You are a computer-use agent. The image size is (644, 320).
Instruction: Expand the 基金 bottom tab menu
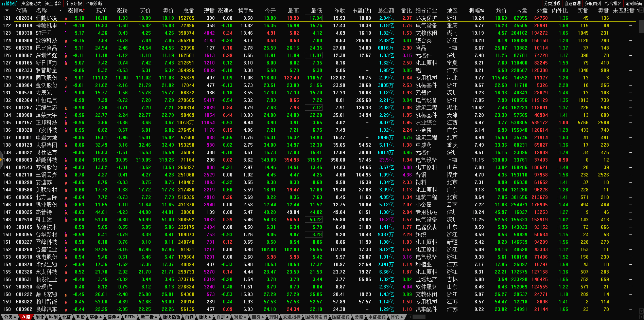click(x=95, y=317)
